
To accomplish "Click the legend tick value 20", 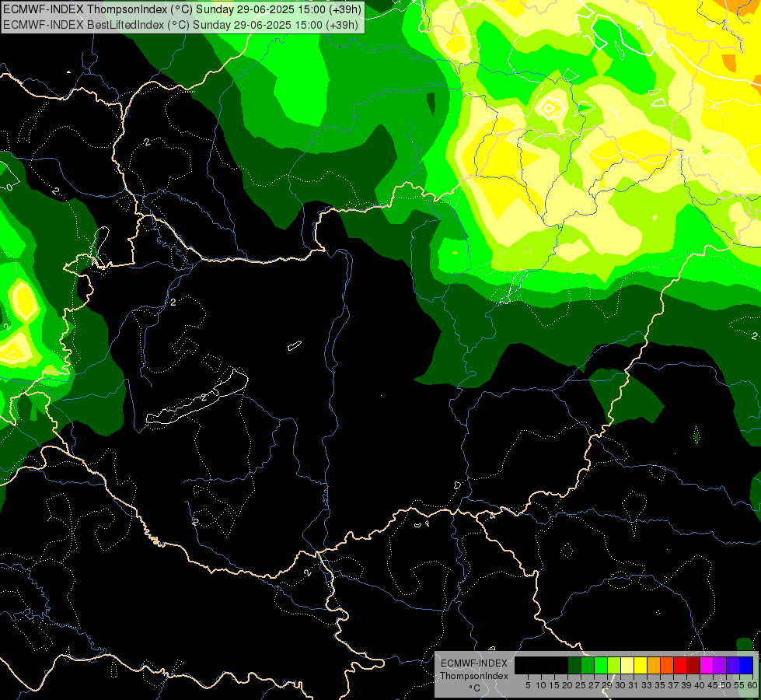I will coord(567,685).
